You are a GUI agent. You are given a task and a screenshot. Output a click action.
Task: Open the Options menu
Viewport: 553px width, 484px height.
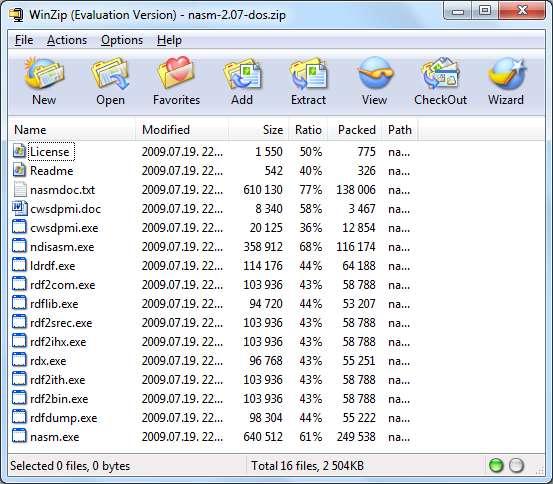[x=122, y=40]
